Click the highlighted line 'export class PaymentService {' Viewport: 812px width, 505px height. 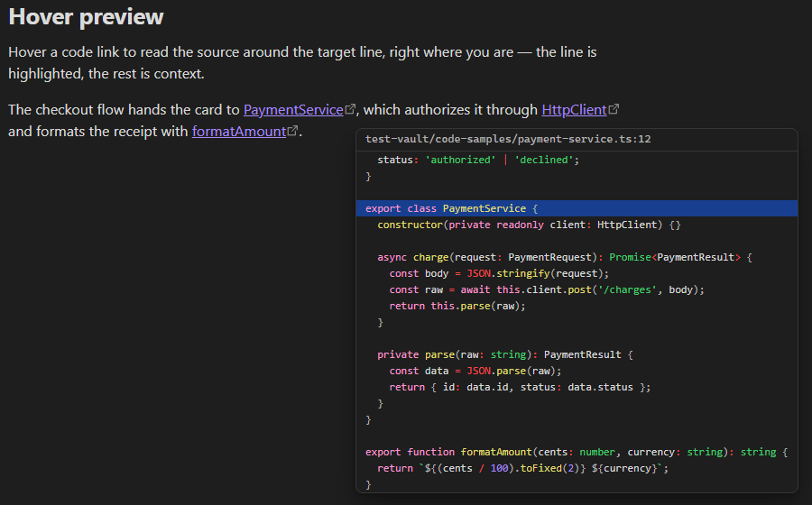(577, 208)
